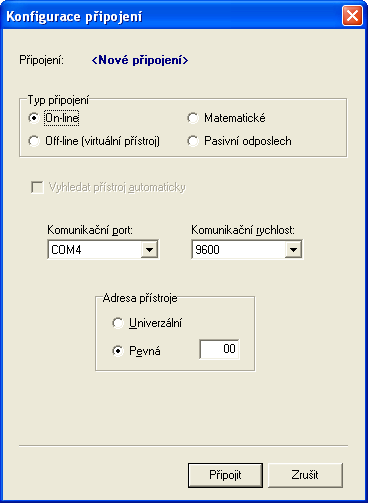Click the Připojit button
This screenshot has width=368, height=503.
tap(225, 475)
